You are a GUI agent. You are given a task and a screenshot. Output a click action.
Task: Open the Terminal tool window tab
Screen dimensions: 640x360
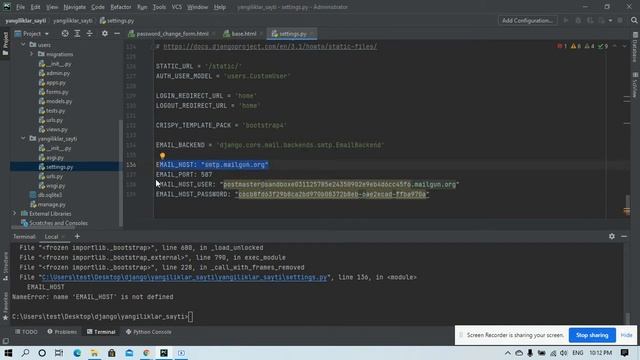pyautogui.click(x=101, y=332)
